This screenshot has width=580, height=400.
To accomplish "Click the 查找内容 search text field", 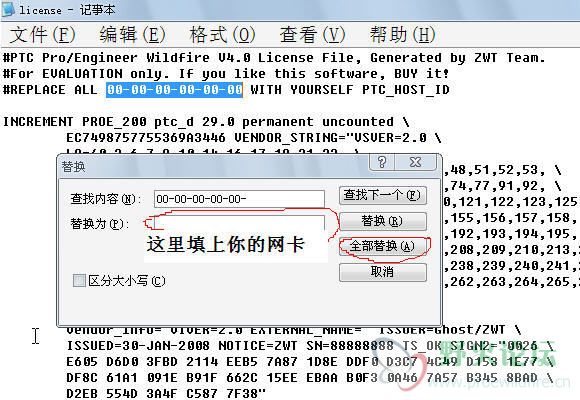I will (239, 199).
